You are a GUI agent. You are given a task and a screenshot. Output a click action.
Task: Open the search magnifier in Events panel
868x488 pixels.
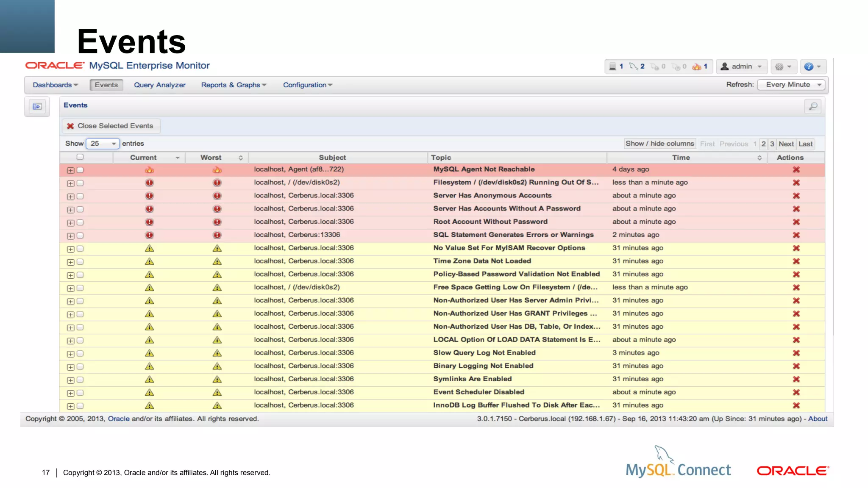(x=812, y=106)
